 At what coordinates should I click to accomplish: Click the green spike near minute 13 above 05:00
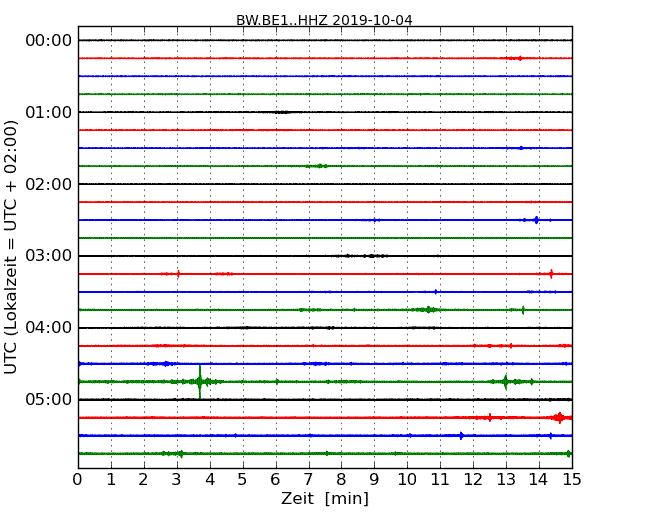[x=505, y=382]
